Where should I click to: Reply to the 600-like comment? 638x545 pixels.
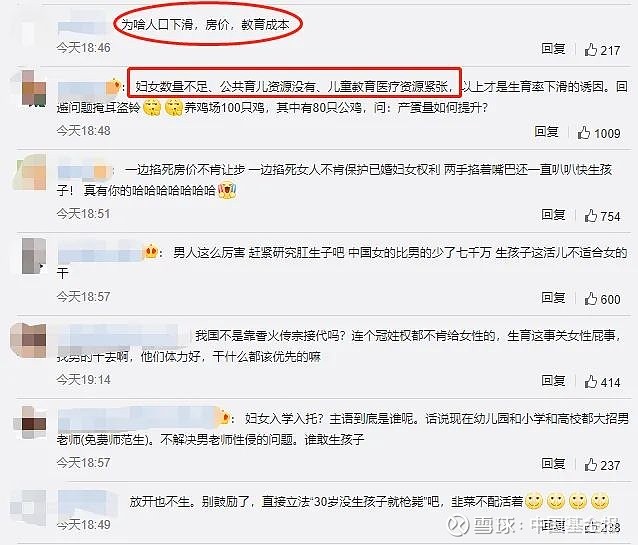553,298
